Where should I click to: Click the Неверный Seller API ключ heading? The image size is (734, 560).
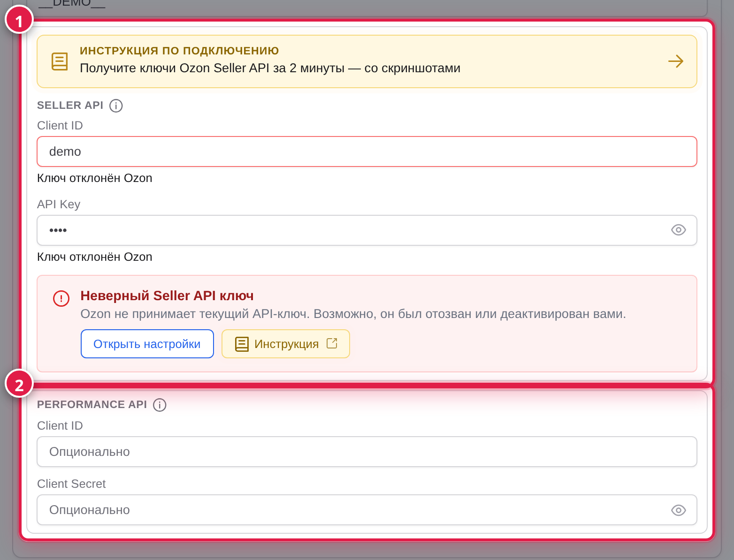point(167,295)
